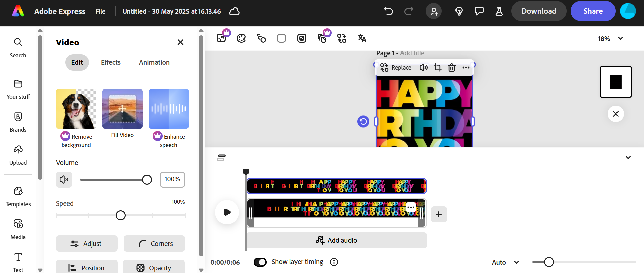Open the Brands panel
This screenshot has width=644, height=273.
[x=18, y=122]
